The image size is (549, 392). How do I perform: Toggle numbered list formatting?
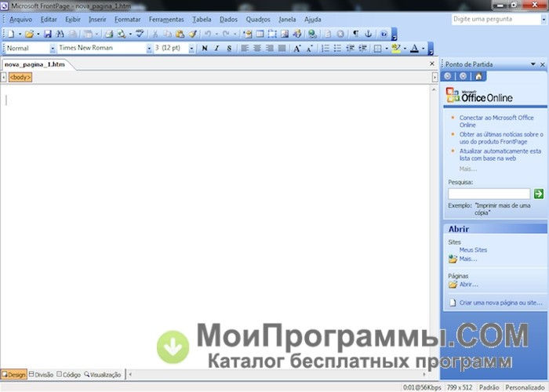tap(325, 49)
